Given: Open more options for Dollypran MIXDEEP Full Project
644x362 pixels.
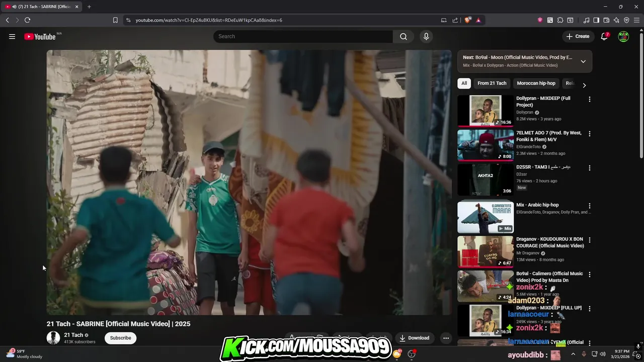Looking at the screenshot, I should coord(589,100).
